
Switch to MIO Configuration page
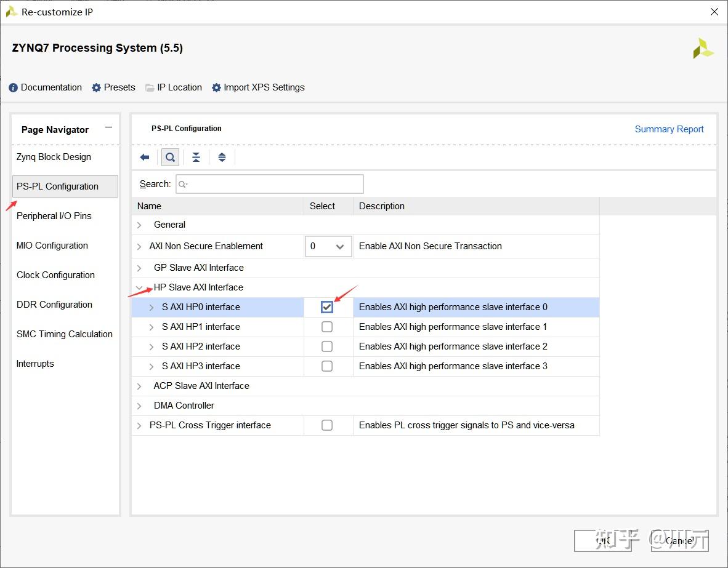tap(52, 246)
